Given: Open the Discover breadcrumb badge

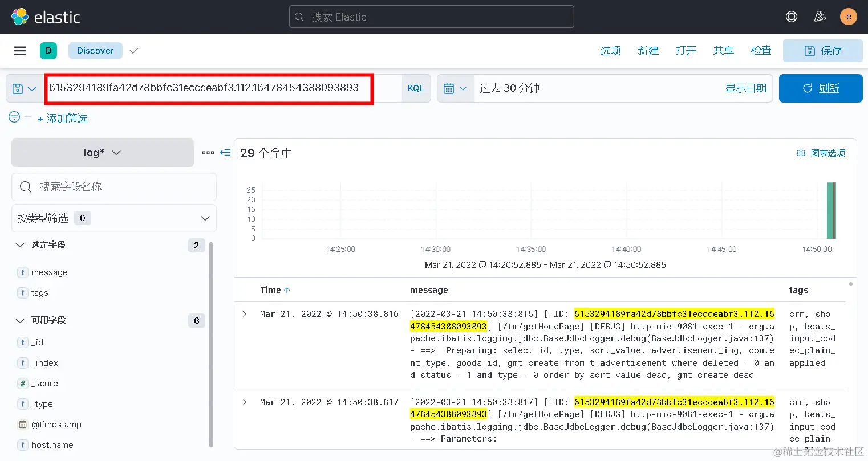Looking at the screenshot, I should tap(95, 51).
